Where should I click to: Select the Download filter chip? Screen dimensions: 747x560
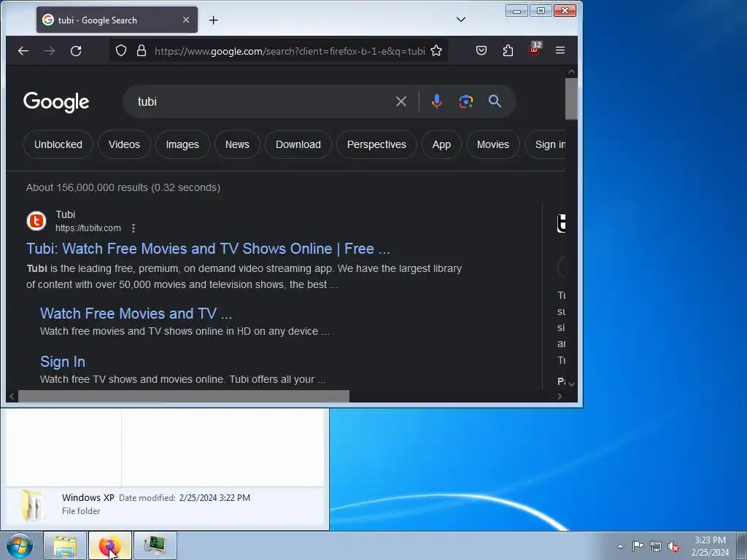(x=298, y=145)
